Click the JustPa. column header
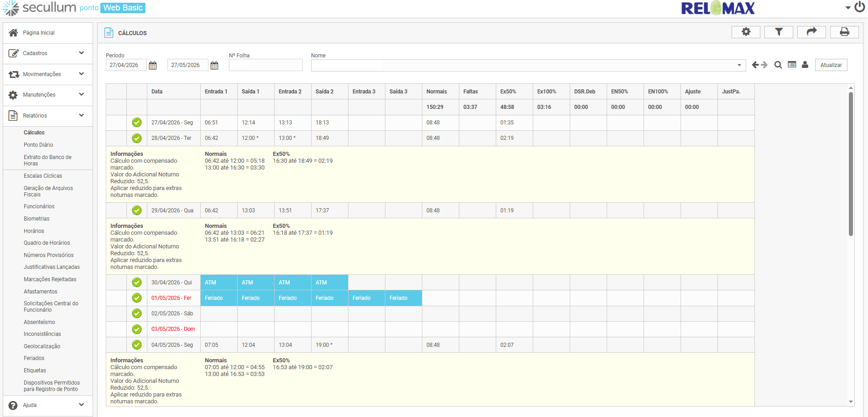The image size is (868, 417). click(736, 92)
